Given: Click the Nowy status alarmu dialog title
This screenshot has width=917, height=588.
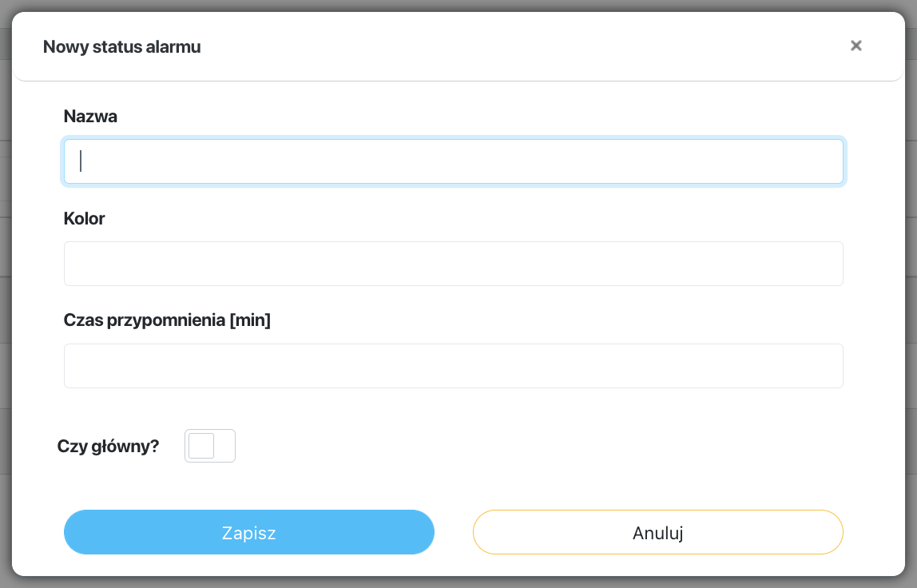Looking at the screenshot, I should point(121,46).
